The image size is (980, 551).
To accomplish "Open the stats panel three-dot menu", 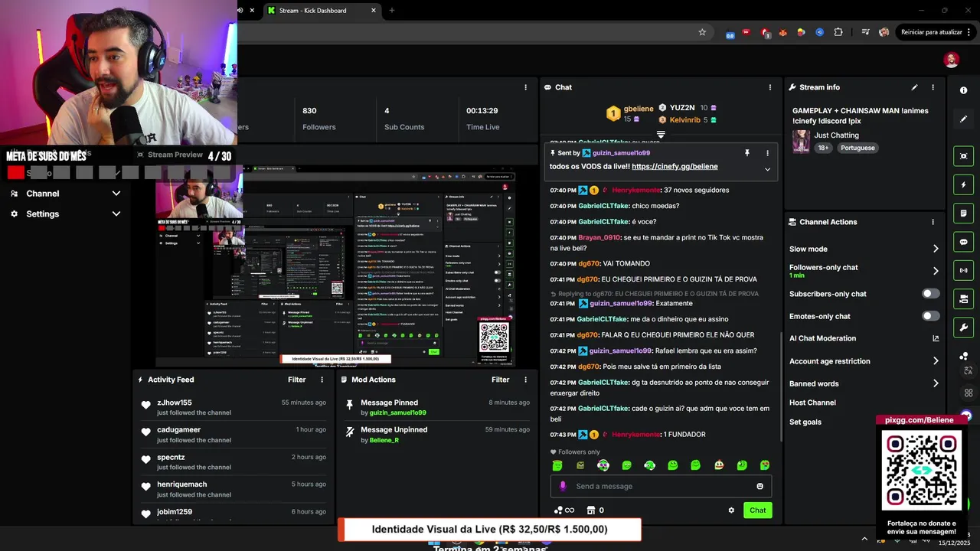I will (525, 87).
